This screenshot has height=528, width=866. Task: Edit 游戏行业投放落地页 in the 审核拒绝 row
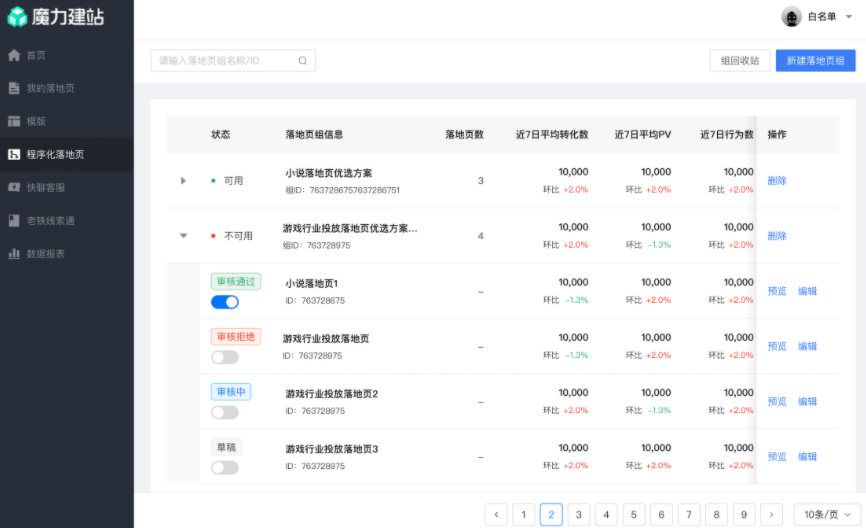tap(807, 346)
